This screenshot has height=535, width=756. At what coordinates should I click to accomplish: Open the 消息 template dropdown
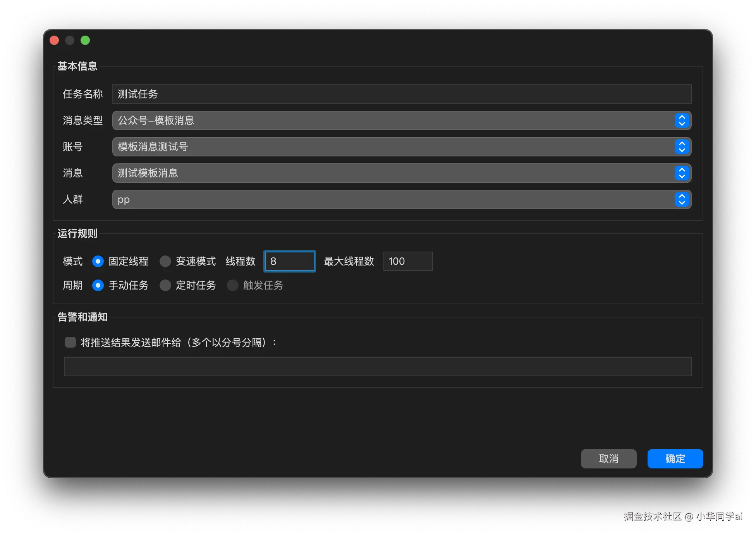tap(682, 173)
